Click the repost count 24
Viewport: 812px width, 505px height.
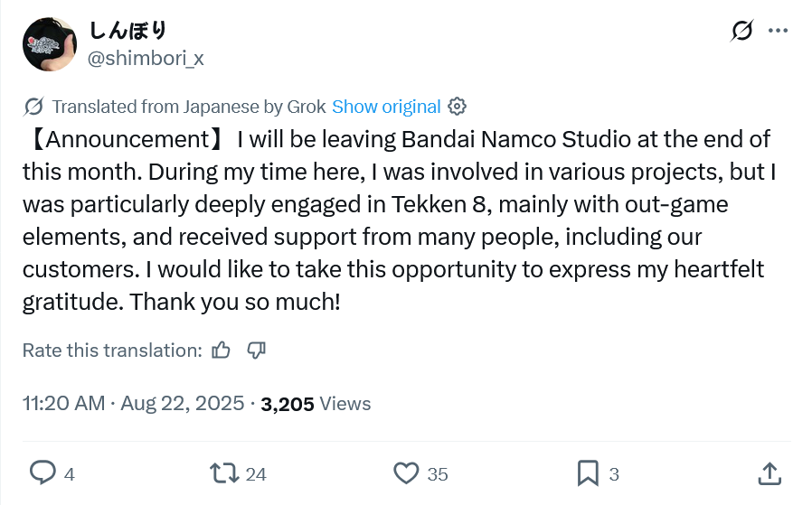(x=256, y=473)
